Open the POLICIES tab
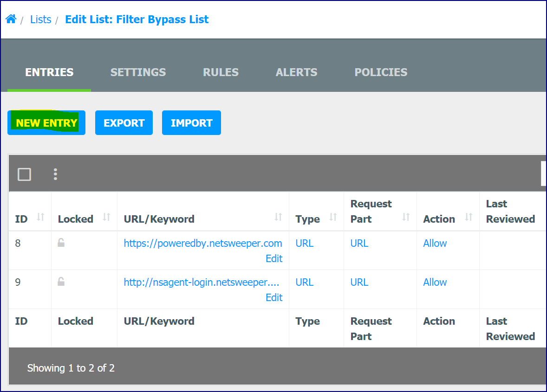Screen dimensions: 547x392 [x=381, y=72]
